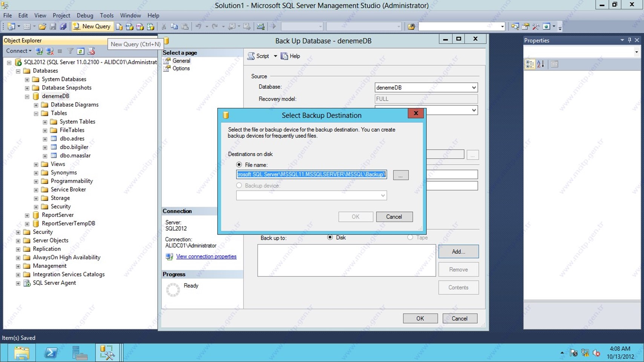Open the File menu
Image resolution: width=644 pixels, height=362 pixels.
(x=8, y=15)
